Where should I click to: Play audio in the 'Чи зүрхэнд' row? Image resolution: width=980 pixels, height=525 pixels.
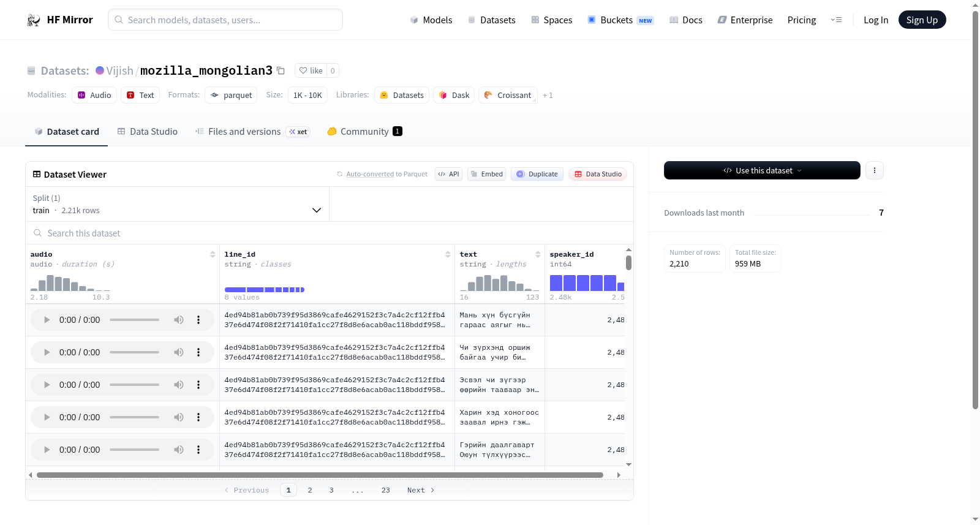[47, 352]
